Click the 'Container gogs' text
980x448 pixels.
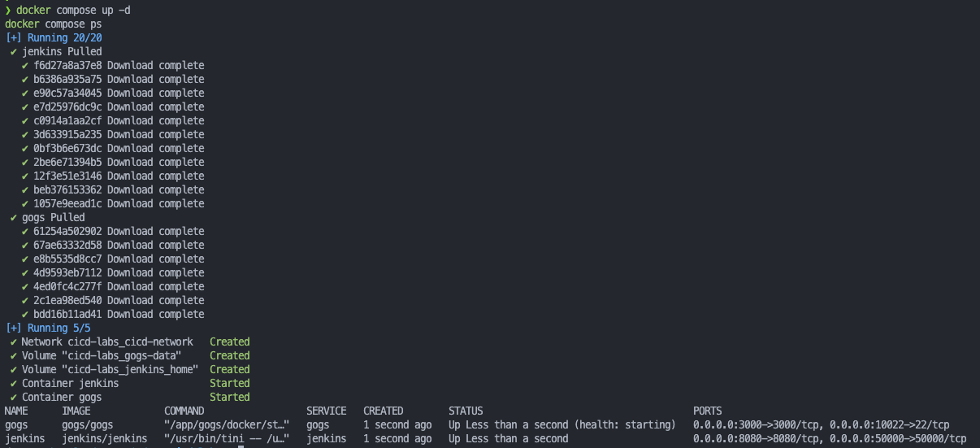(62, 397)
